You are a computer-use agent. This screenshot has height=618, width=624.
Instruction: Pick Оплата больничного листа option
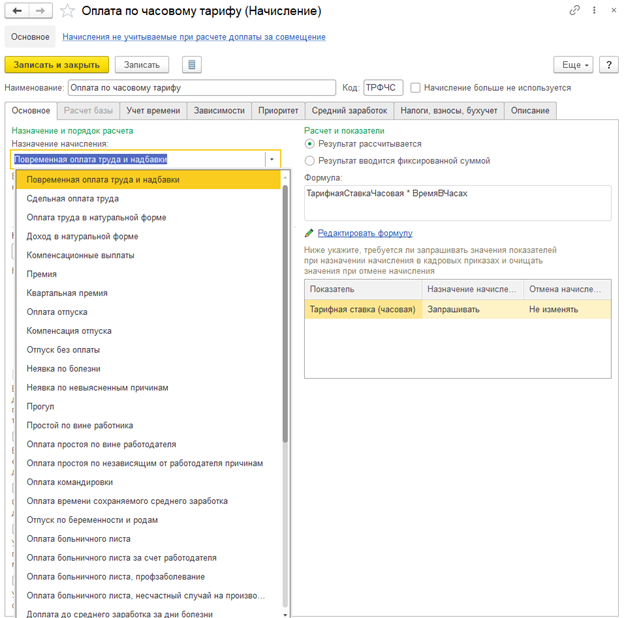(148, 539)
